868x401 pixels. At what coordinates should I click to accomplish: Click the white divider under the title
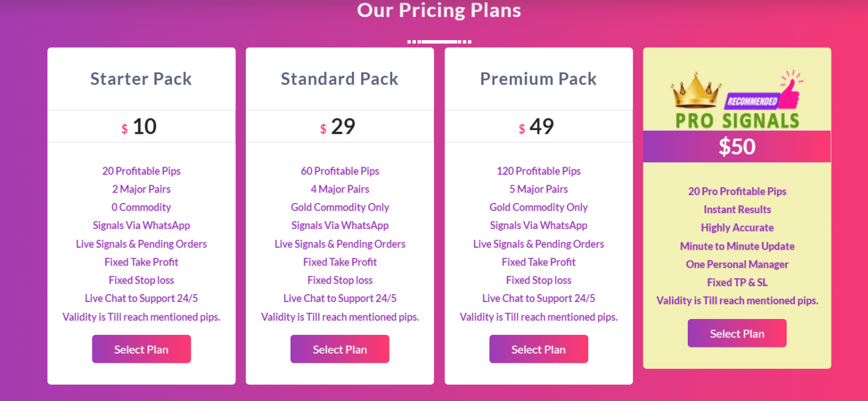[439, 41]
